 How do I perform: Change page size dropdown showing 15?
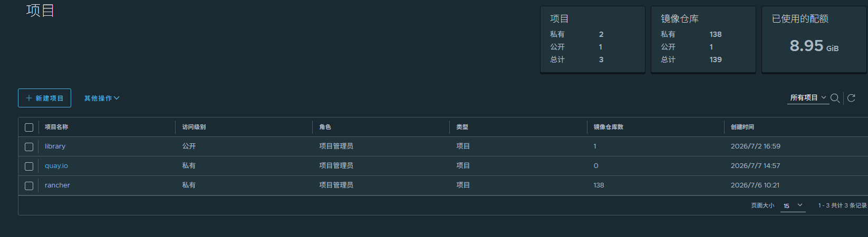(793, 206)
